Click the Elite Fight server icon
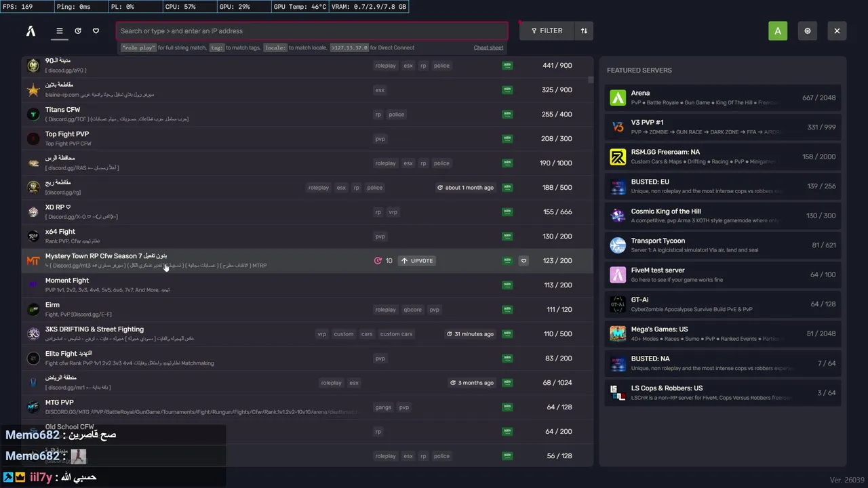 coord(33,358)
